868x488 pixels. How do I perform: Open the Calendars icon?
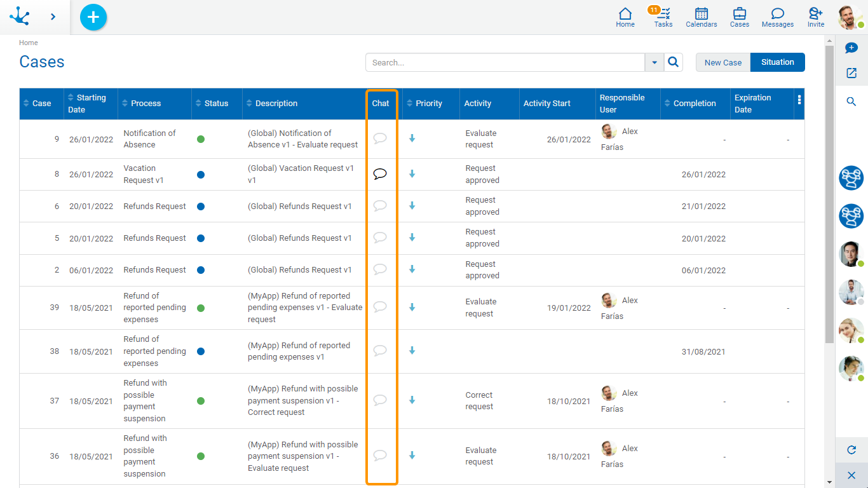[x=702, y=17]
